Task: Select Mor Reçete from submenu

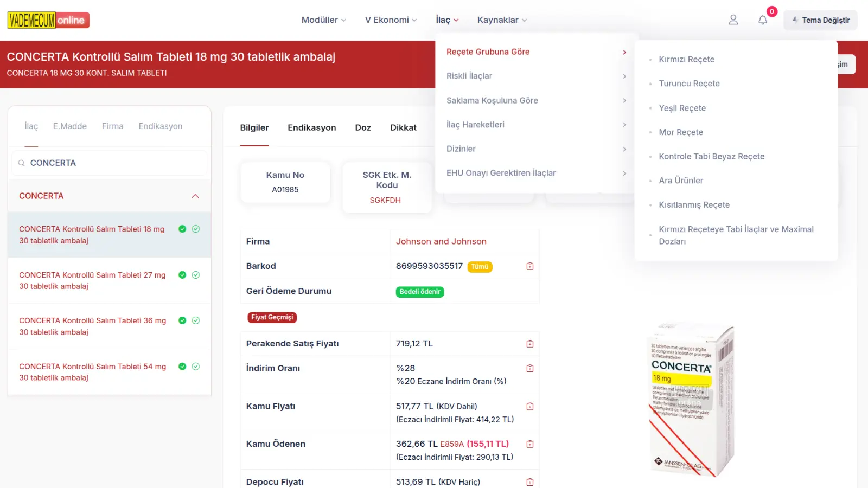Action: (x=681, y=132)
